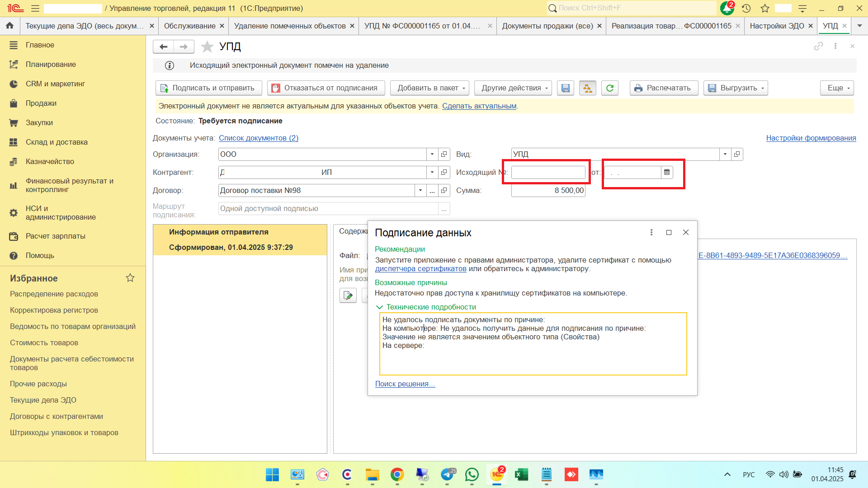Screen dimensions: 868x488
Task: Open notifications bell with badge
Action: (x=726, y=8)
